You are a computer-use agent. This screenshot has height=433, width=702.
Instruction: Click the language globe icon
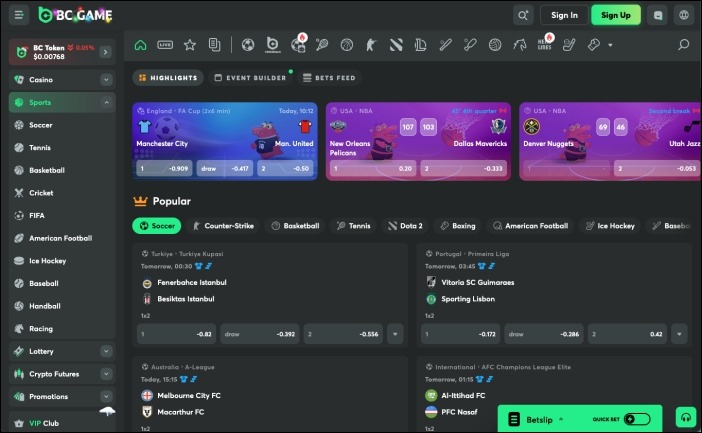[x=683, y=15]
